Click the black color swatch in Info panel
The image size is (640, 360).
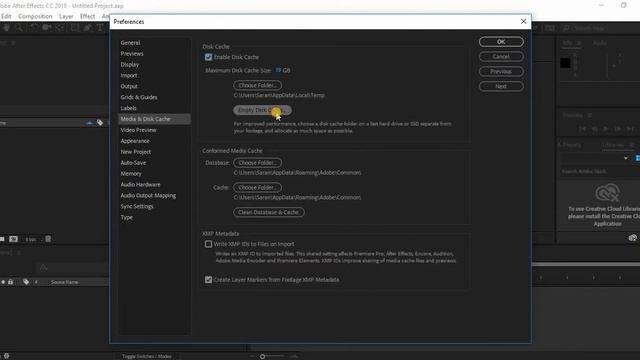point(565,63)
